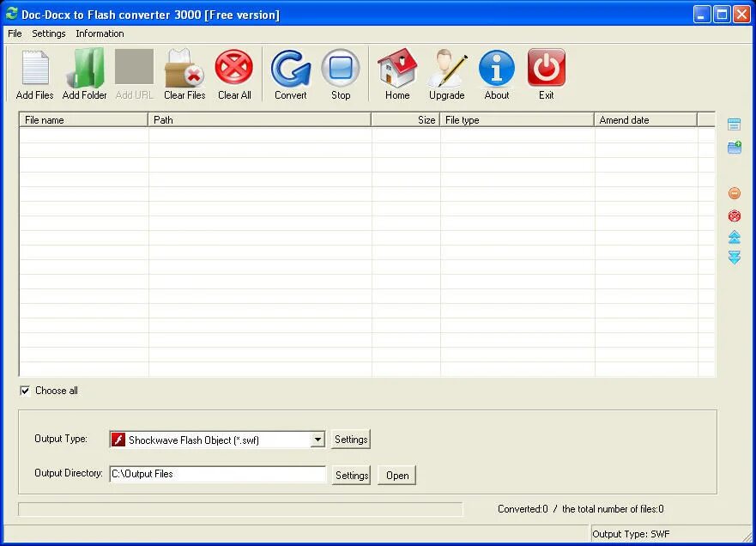756x546 pixels.
Task: Click the Clear Files icon
Action: [x=184, y=68]
